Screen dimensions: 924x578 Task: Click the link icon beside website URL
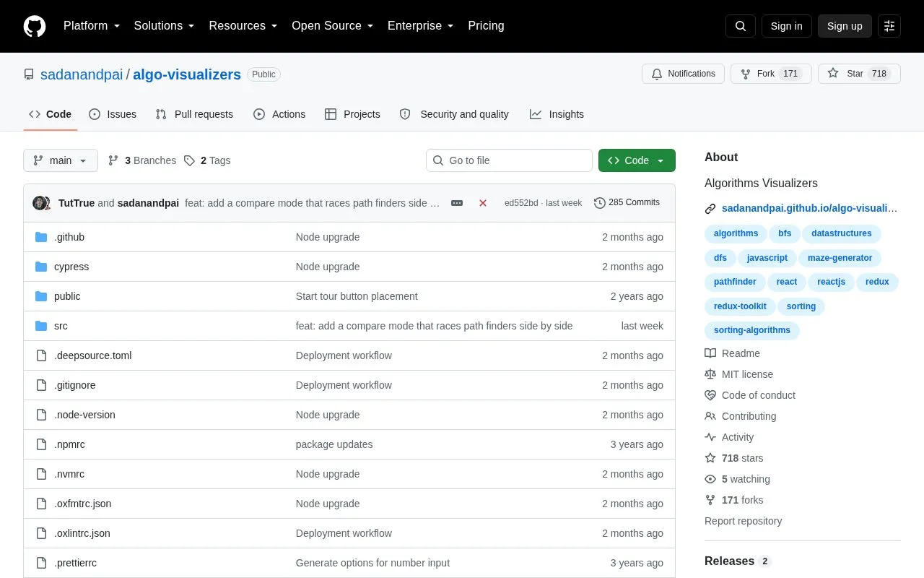pos(710,209)
